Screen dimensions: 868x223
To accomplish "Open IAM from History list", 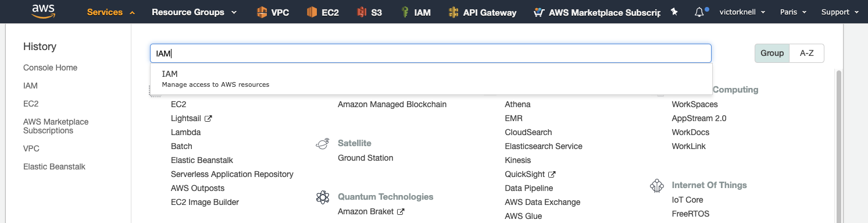I will tap(30, 86).
